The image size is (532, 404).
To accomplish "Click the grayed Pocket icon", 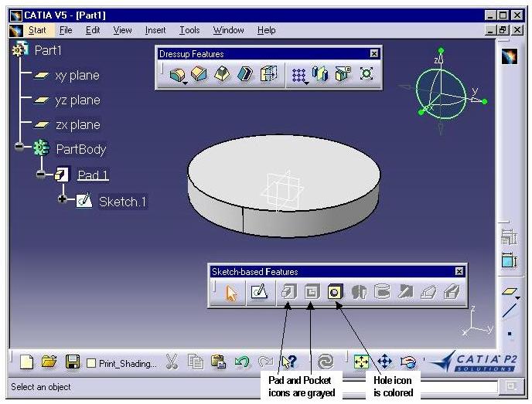I will point(312,291).
